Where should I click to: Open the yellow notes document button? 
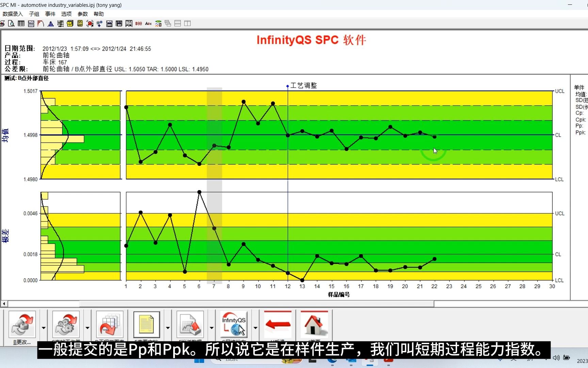point(147,324)
